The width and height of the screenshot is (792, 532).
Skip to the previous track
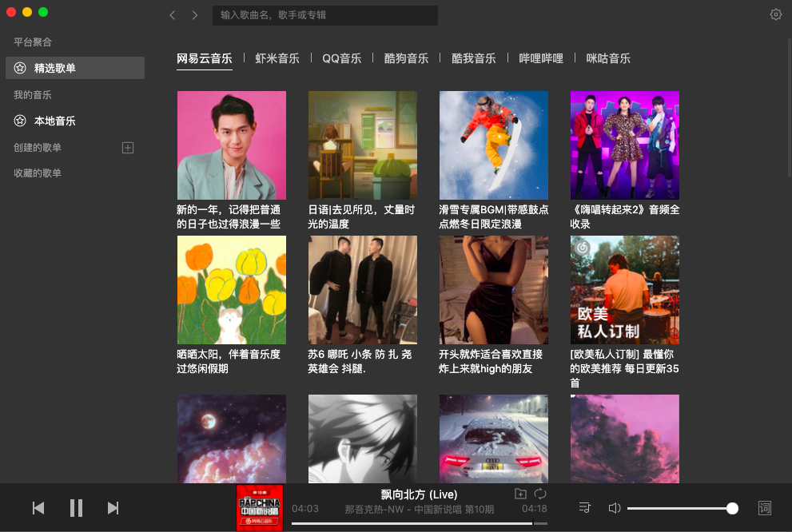tap(38, 508)
